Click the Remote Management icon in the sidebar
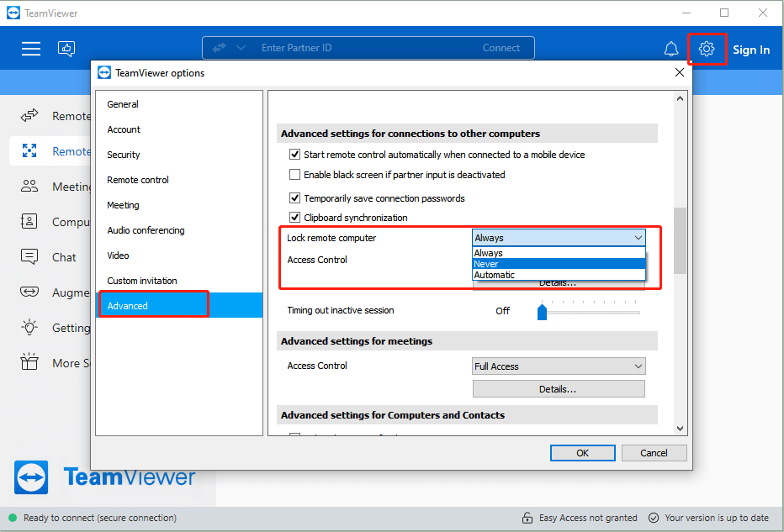Image resolution: width=784 pixels, height=532 pixels. [29, 150]
